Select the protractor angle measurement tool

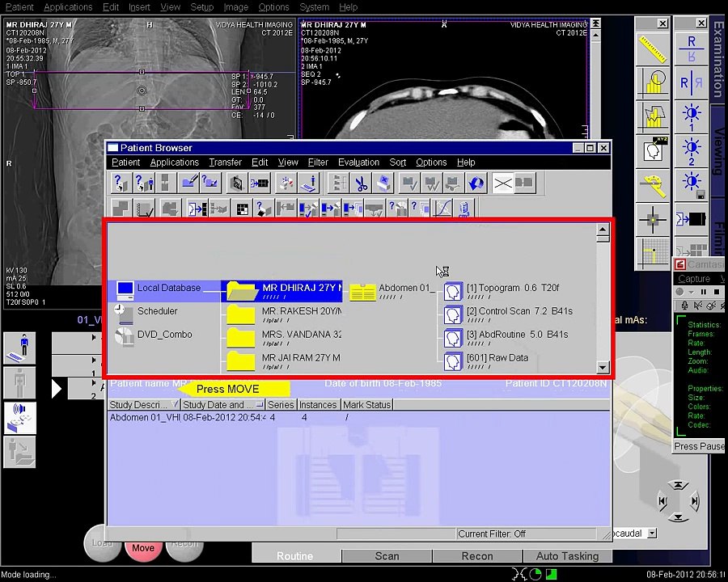pos(652,185)
